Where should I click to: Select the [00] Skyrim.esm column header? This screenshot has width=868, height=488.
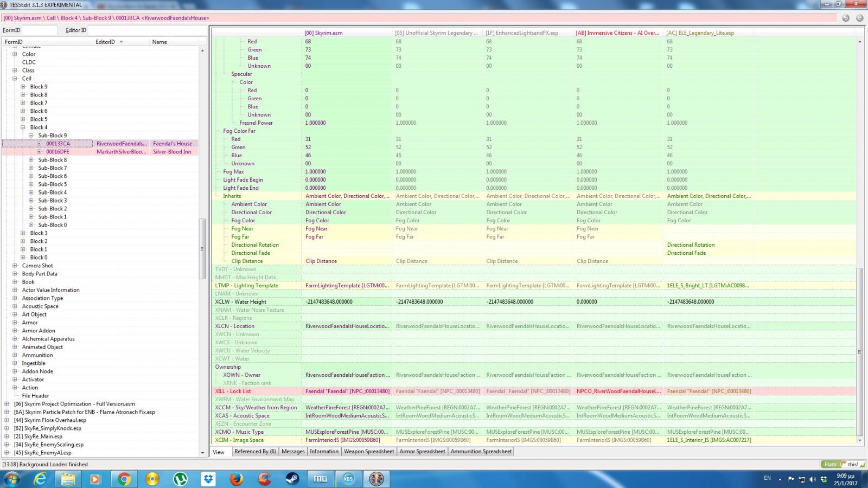pos(347,33)
